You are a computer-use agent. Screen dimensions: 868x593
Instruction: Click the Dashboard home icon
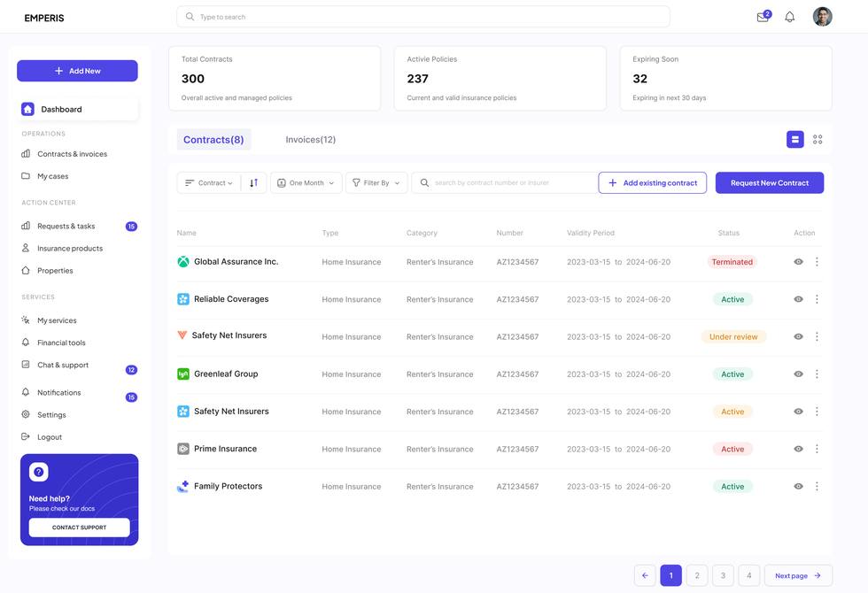point(27,109)
